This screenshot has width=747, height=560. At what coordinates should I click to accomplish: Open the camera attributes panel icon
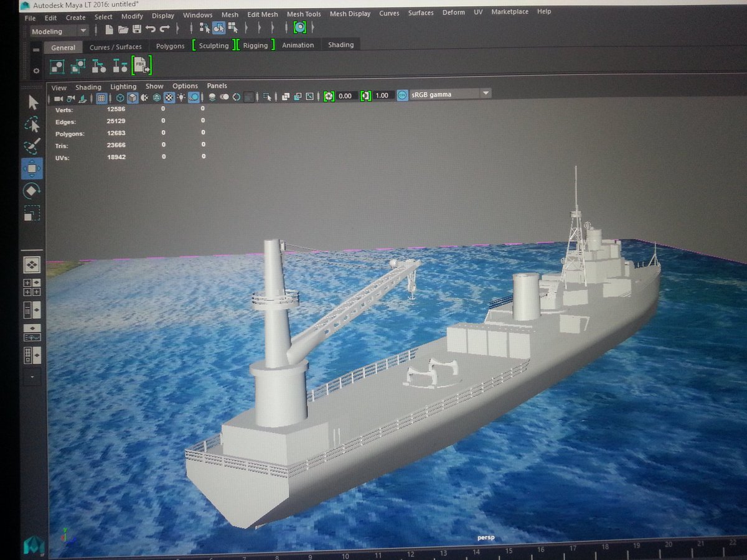click(70, 98)
